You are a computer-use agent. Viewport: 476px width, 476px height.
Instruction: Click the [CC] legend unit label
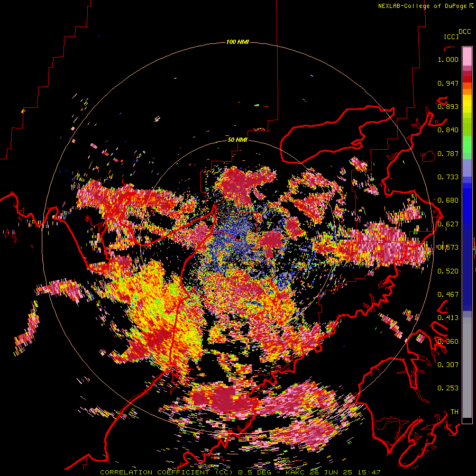pos(451,36)
